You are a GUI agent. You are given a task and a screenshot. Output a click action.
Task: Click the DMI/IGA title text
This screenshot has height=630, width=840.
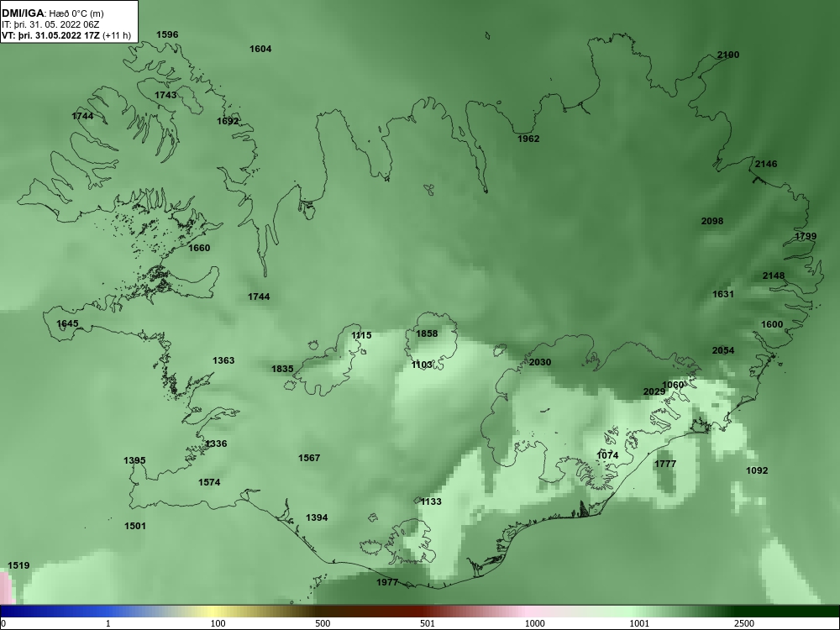tap(23, 13)
